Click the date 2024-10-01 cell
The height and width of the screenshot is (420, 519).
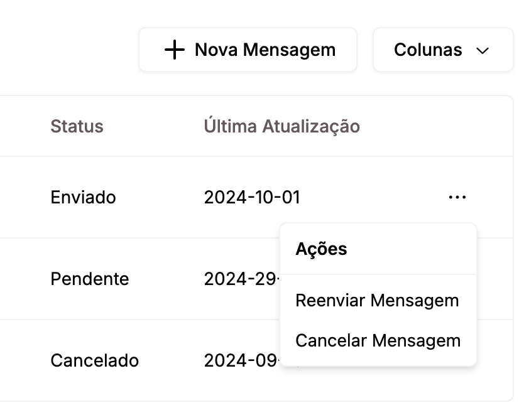[252, 197]
